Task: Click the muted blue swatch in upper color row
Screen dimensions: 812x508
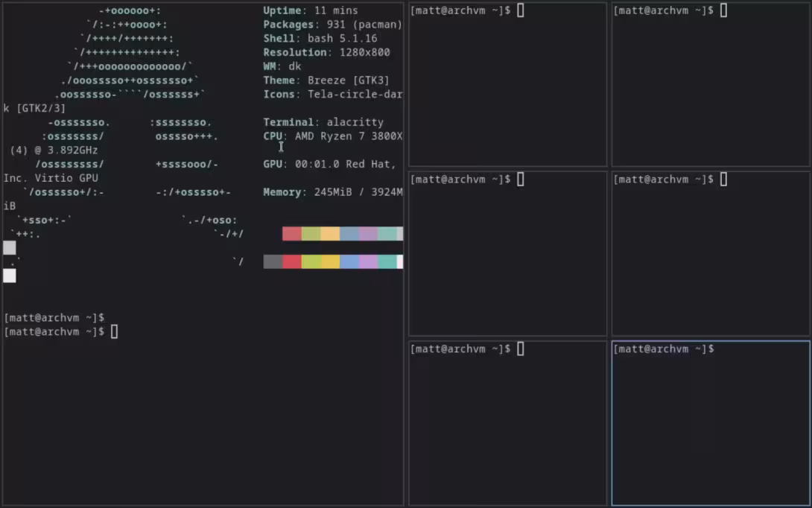Action: 349,234
